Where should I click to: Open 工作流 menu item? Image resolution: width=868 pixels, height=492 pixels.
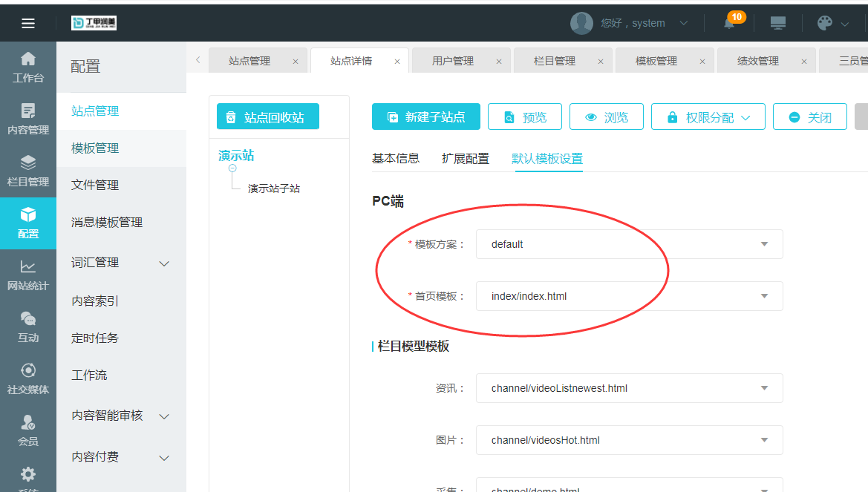tap(89, 375)
